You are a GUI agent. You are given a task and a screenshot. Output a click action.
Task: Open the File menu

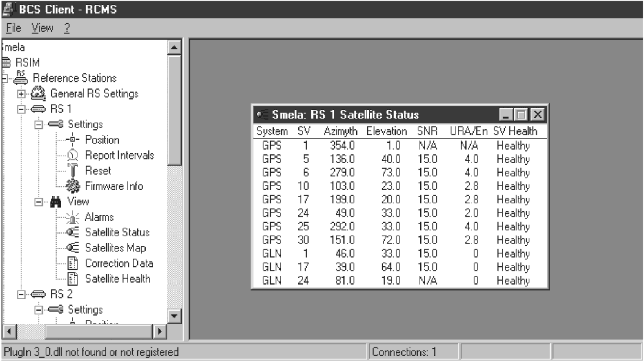13,28
